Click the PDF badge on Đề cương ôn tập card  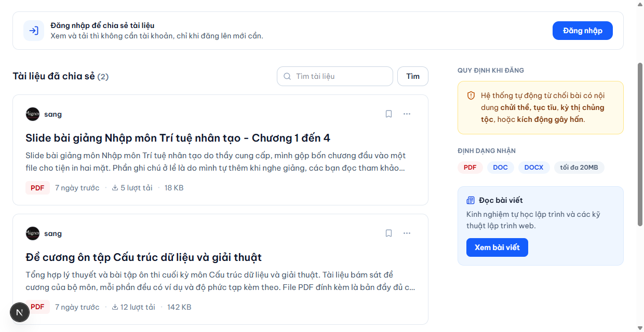[37, 307]
